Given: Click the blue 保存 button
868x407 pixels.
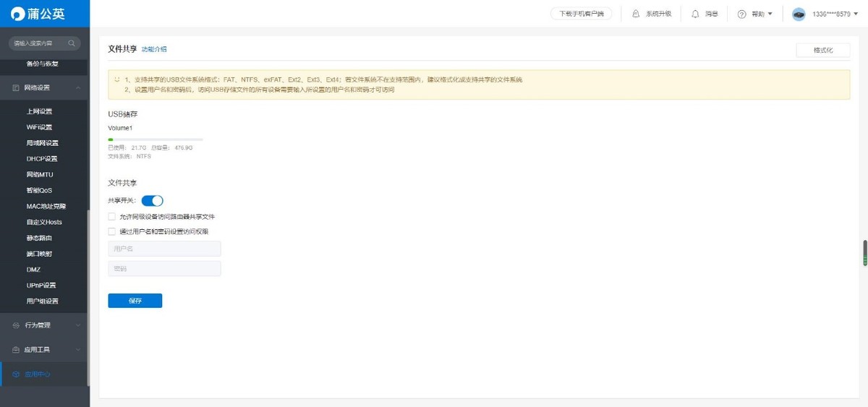Looking at the screenshot, I should [x=135, y=301].
